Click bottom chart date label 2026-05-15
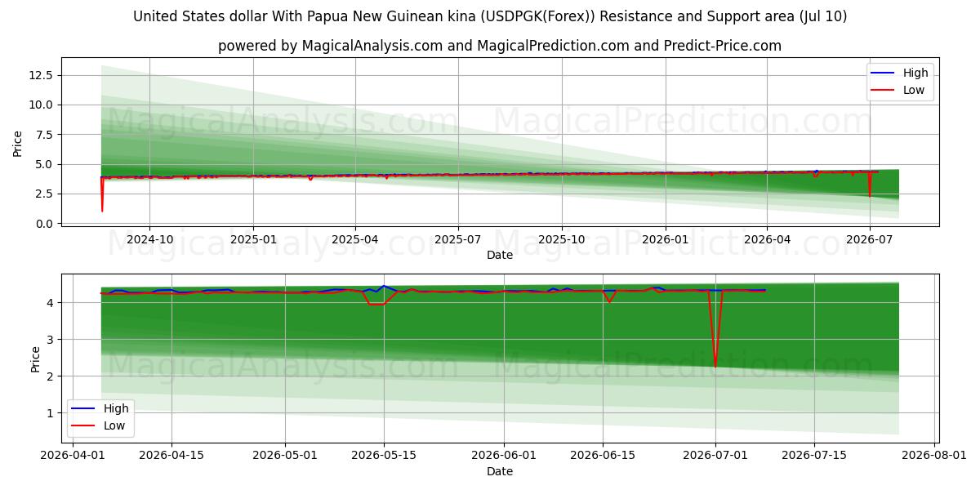 tap(384, 456)
